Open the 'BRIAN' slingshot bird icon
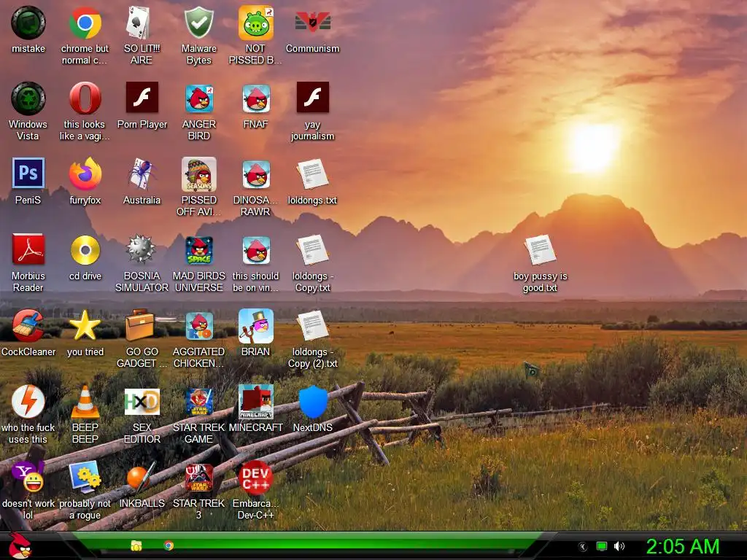Image resolution: width=747 pixels, height=560 pixels. 256,326
